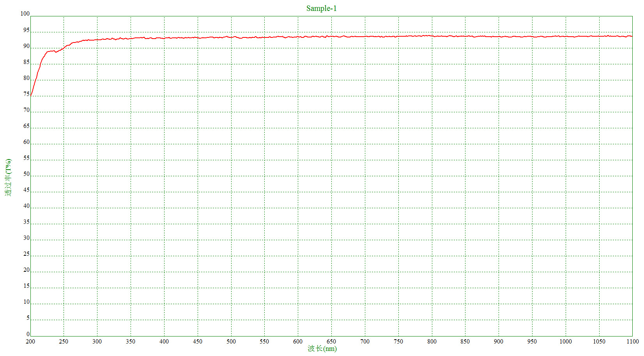Click the y-axis tick value '95'

pos(27,30)
